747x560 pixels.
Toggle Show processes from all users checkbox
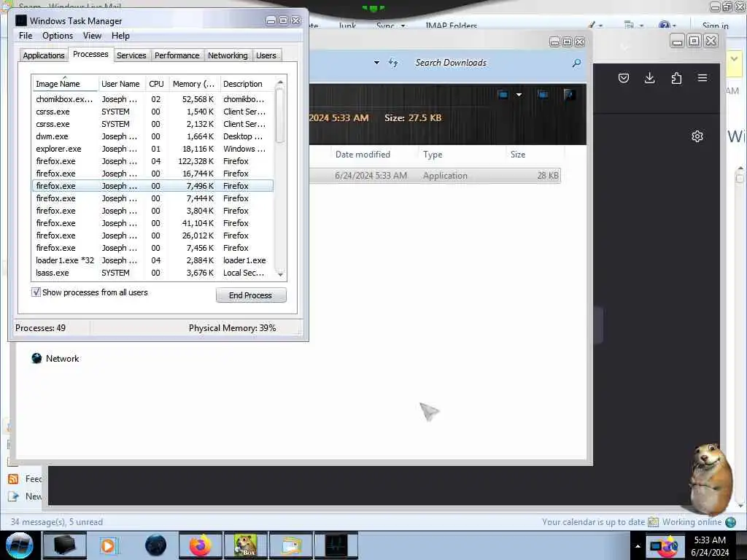(36, 292)
